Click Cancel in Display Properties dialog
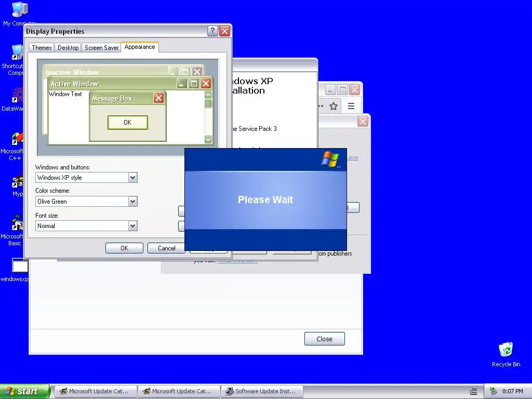The image size is (532, 399). click(166, 248)
